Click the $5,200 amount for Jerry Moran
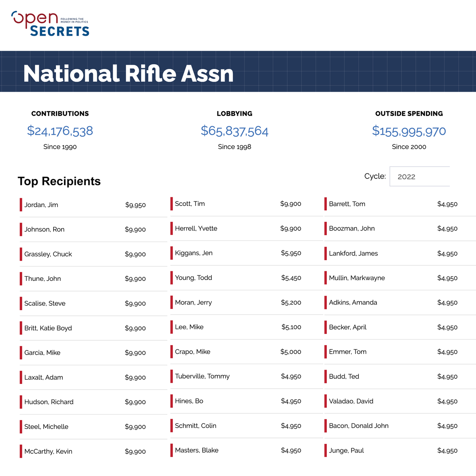Image resolution: width=476 pixels, height=476 pixels. [x=291, y=303]
